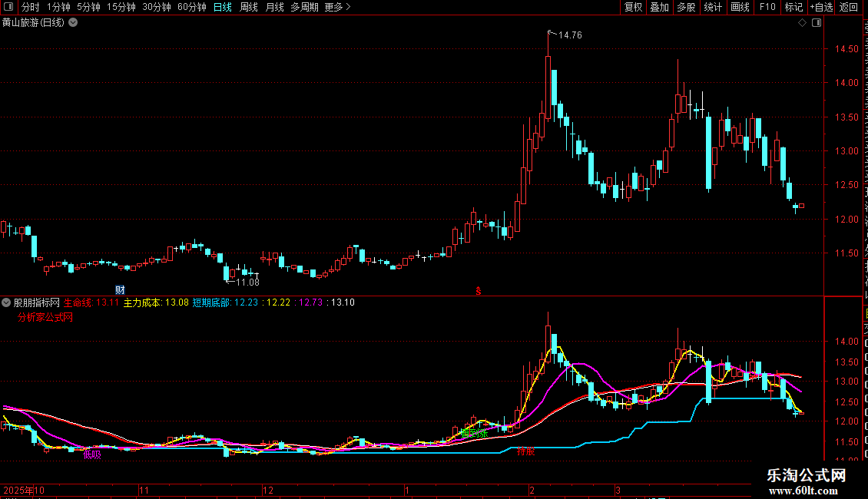
Task: Click month 1 on the time axis
Action: 407,491
